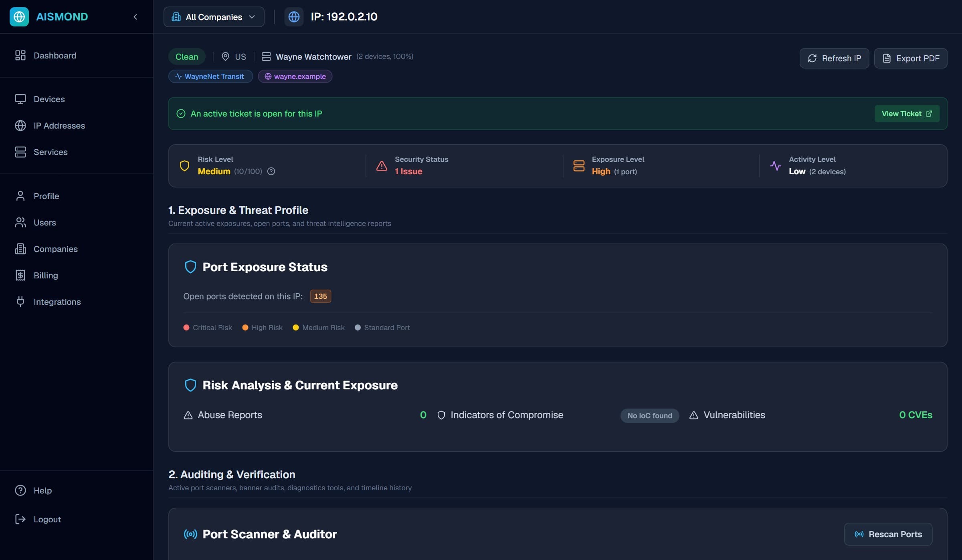The height and width of the screenshot is (560, 962).
Task: Click the open port 135 badge
Action: point(320,296)
